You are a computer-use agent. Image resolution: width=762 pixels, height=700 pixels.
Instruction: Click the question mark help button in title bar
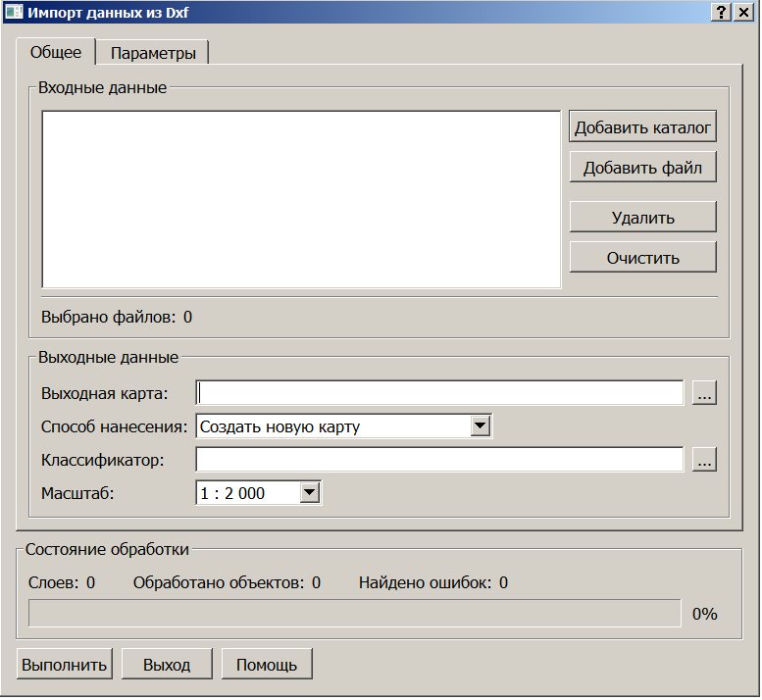coord(721,12)
